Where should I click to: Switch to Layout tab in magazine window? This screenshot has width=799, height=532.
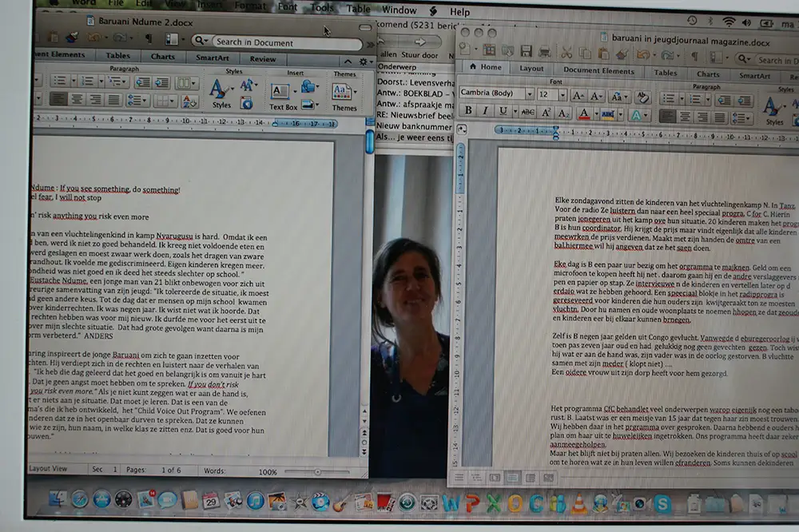point(531,68)
